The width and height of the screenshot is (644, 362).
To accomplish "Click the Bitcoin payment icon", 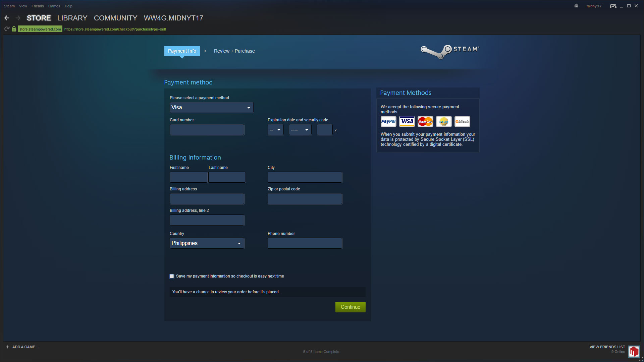I will tap(462, 122).
